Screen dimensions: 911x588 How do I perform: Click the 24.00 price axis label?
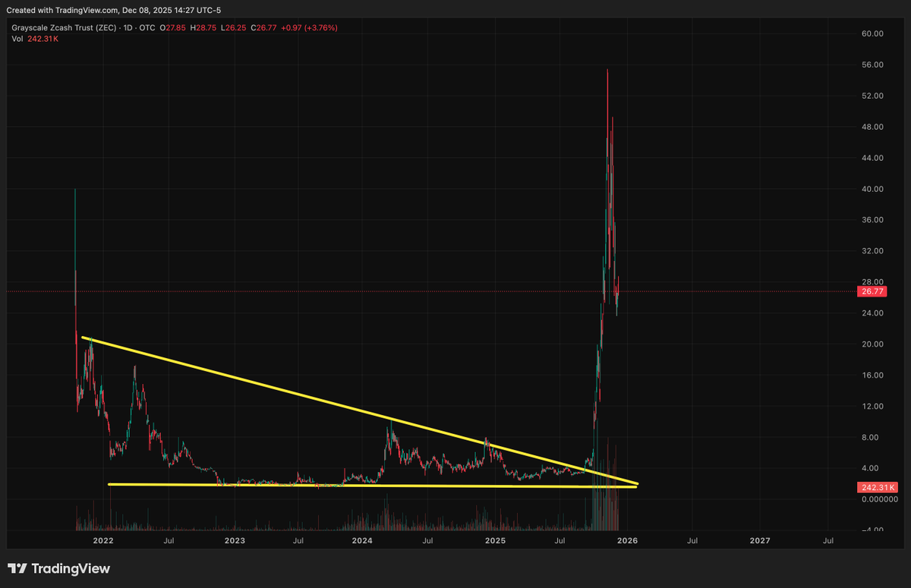(x=872, y=313)
